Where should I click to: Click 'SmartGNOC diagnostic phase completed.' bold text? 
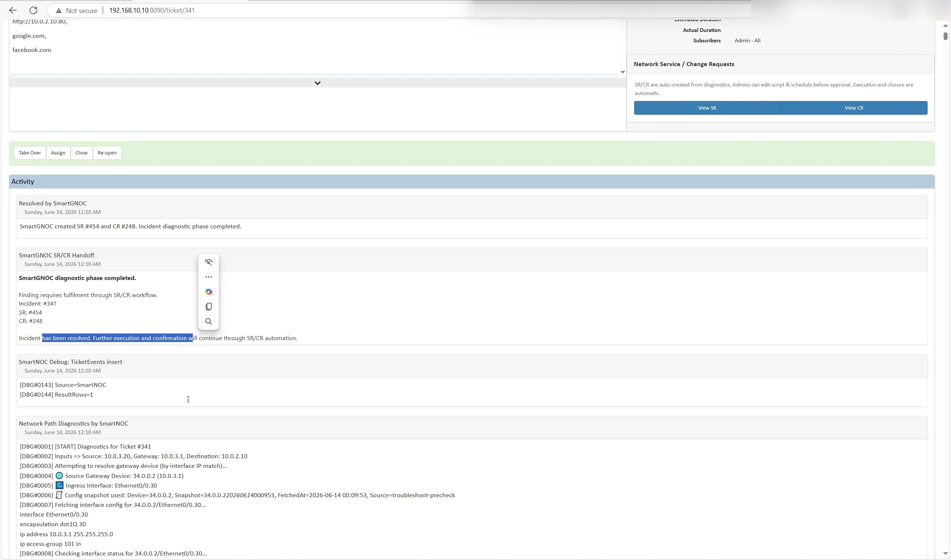click(x=77, y=278)
